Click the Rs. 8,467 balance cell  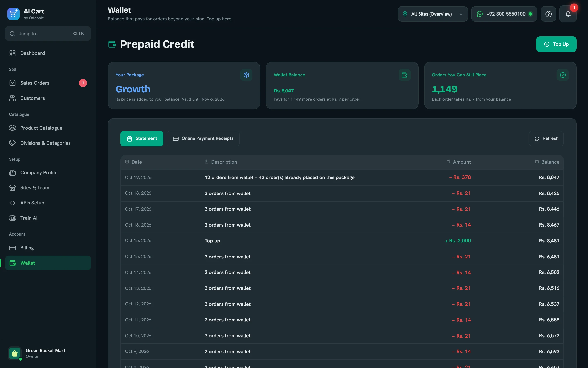click(549, 225)
